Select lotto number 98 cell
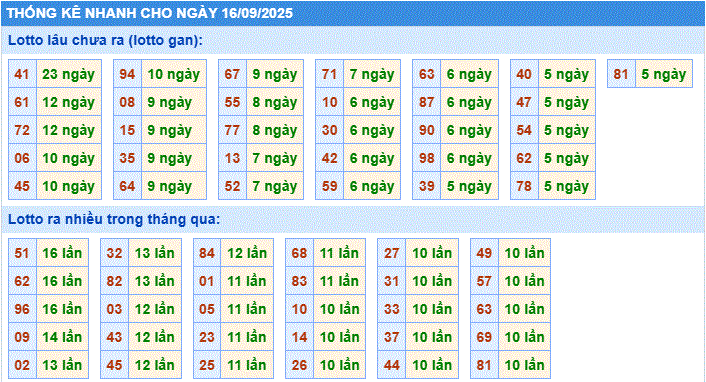The image size is (706, 382). (x=427, y=158)
